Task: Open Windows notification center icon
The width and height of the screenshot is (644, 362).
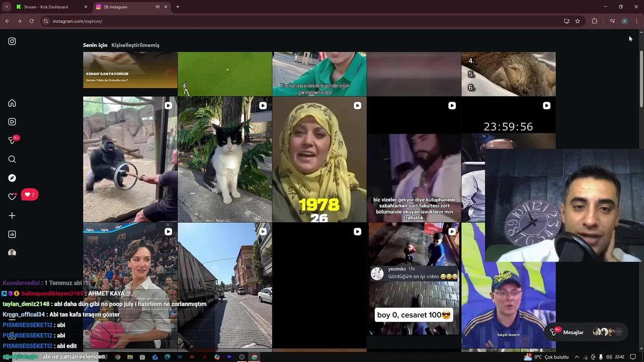Action: [633, 357]
